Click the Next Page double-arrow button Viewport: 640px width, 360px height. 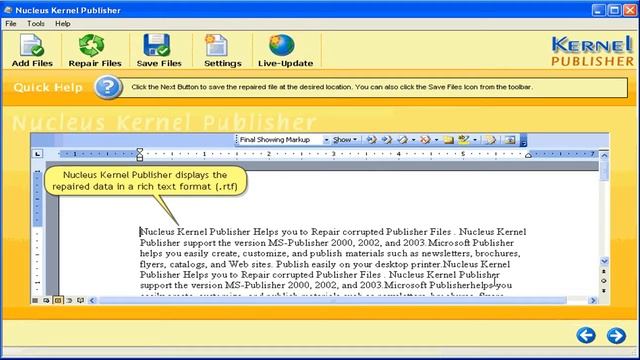604,291
